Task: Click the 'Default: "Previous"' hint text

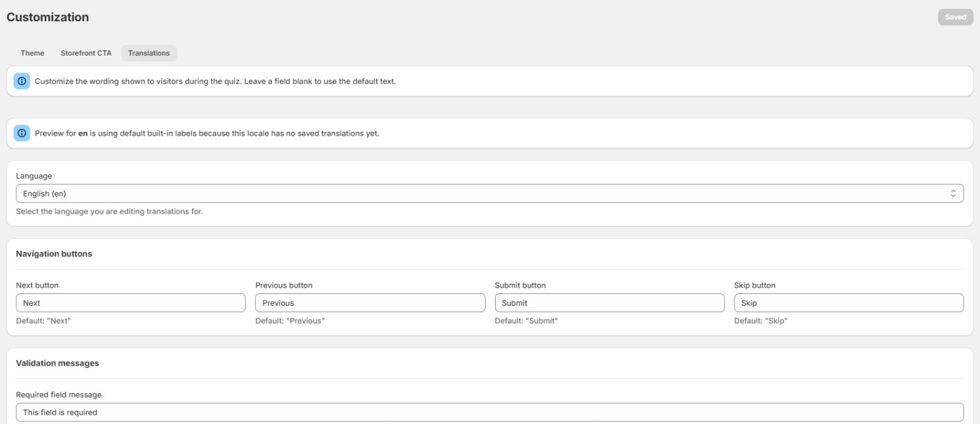Action: click(x=291, y=321)
